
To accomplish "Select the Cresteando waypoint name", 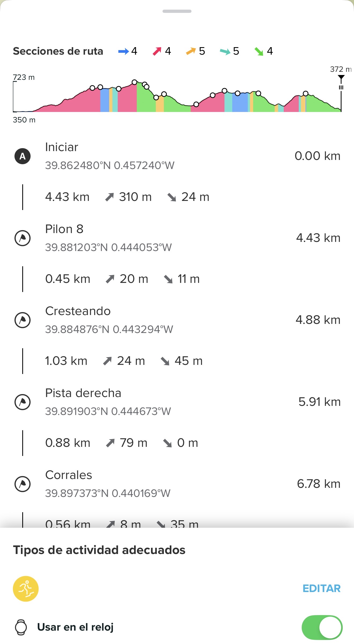I will 78,311.
